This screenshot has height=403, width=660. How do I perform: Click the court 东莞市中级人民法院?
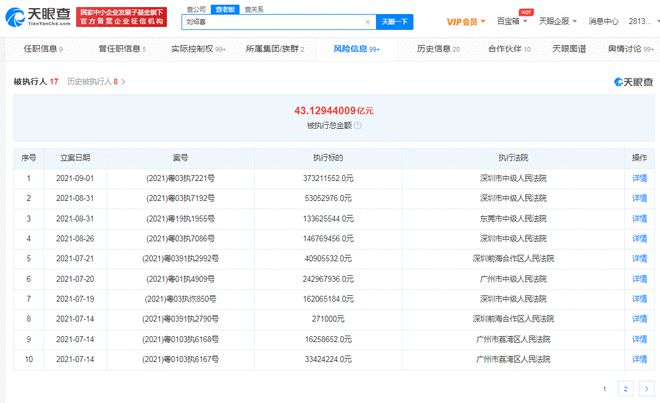[513, 219]
